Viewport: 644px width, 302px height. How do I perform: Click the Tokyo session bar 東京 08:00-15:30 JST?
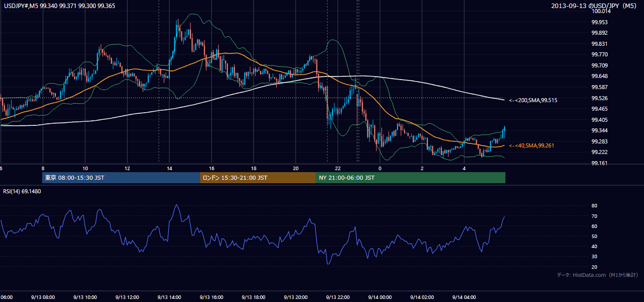coord(121,178)
